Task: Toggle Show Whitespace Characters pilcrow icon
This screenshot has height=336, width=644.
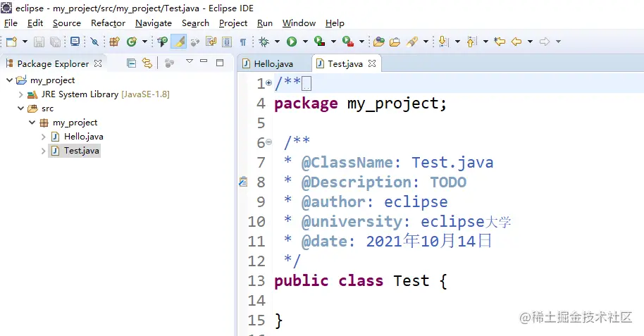Action: [x=242, y=42]
